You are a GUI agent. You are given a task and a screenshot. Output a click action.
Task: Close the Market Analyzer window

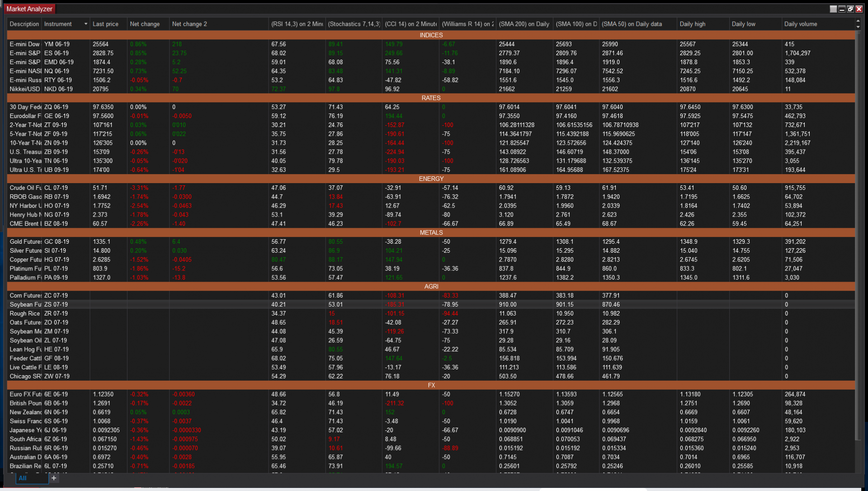(859, 9)
